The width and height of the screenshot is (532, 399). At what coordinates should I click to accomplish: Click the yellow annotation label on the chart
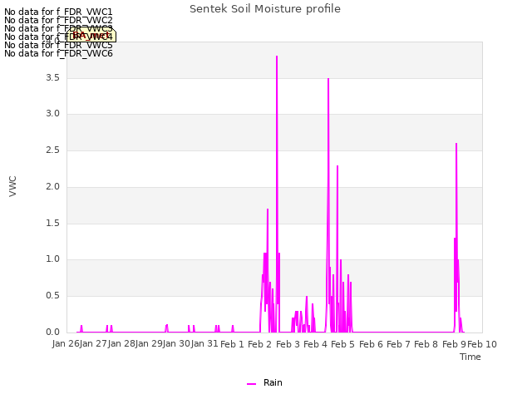coord(91,35)
